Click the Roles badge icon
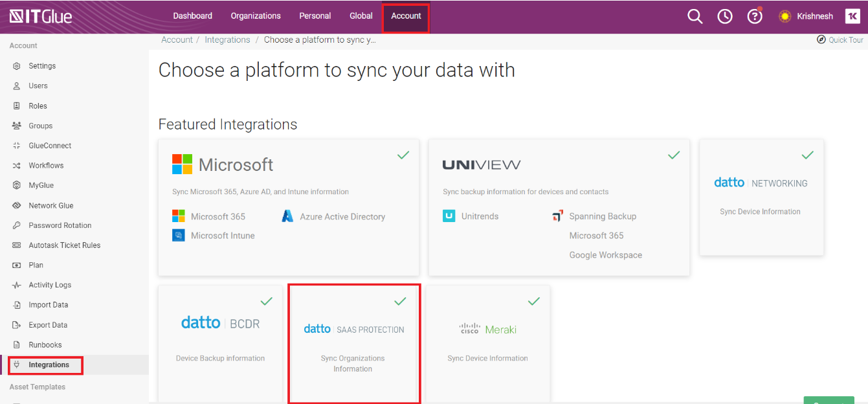 tap(17, 106)
